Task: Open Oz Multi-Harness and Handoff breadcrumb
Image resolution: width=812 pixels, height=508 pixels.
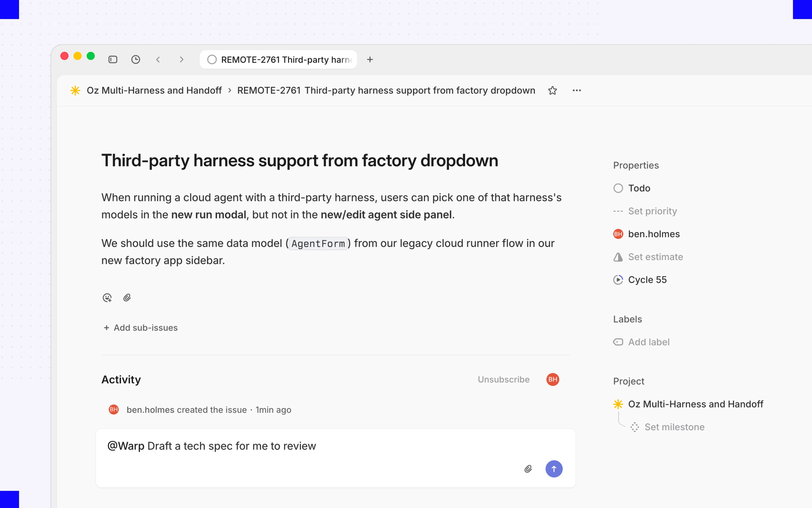Action: click(154, 90)
